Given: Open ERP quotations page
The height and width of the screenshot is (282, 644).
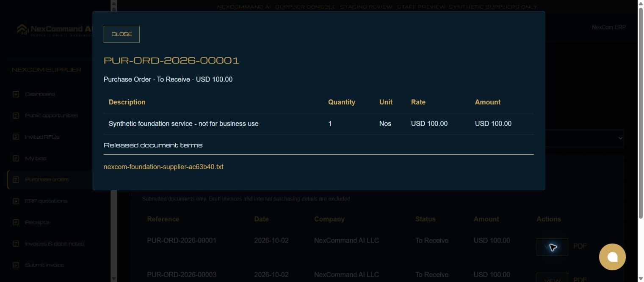Looking at the screenshot, I should click(46, 201).
